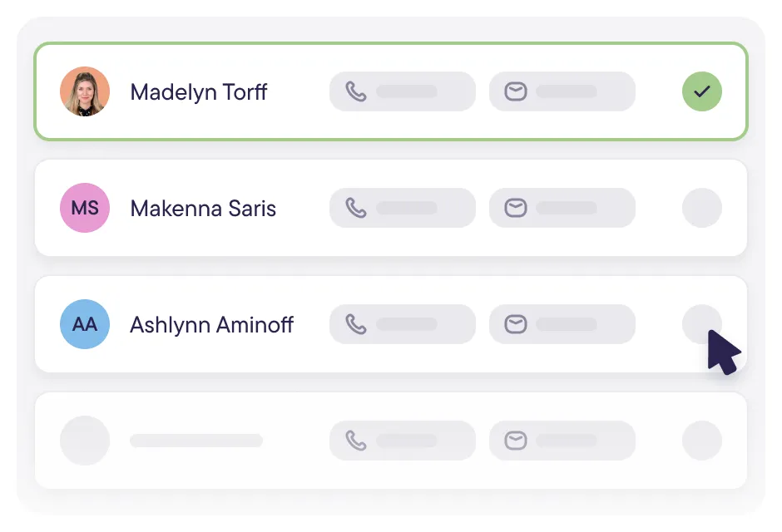Viewport: 782px width, 532px height.
Task: Select the Makenna Saris checkbox circle
Action: 701,208
